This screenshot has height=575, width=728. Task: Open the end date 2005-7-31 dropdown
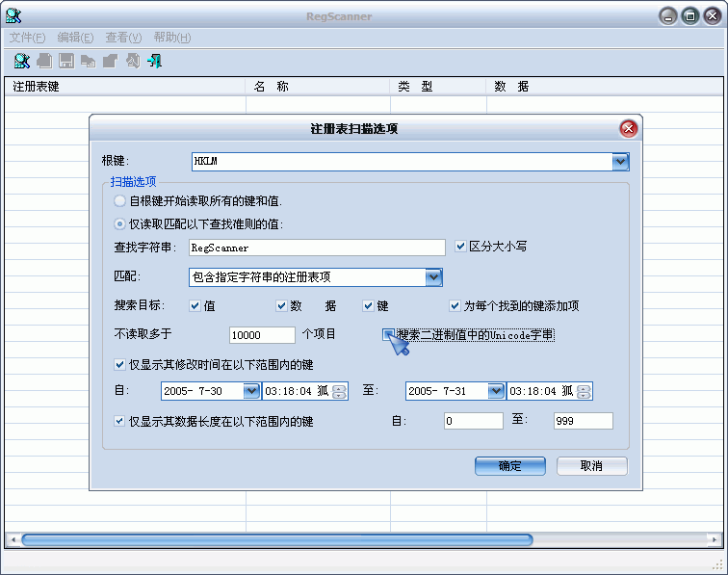click(496, 391)
